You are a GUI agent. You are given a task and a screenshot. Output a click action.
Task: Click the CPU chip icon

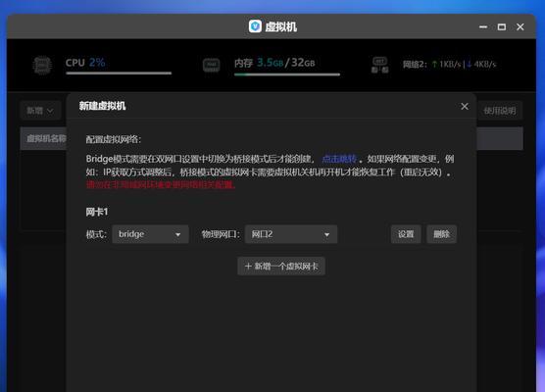(42, 65)
